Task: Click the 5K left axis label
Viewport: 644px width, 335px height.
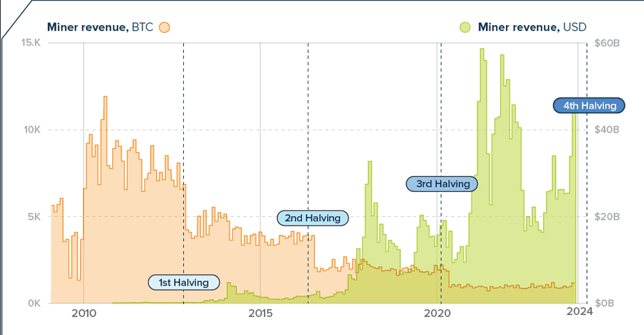Action: pos(36,216)
